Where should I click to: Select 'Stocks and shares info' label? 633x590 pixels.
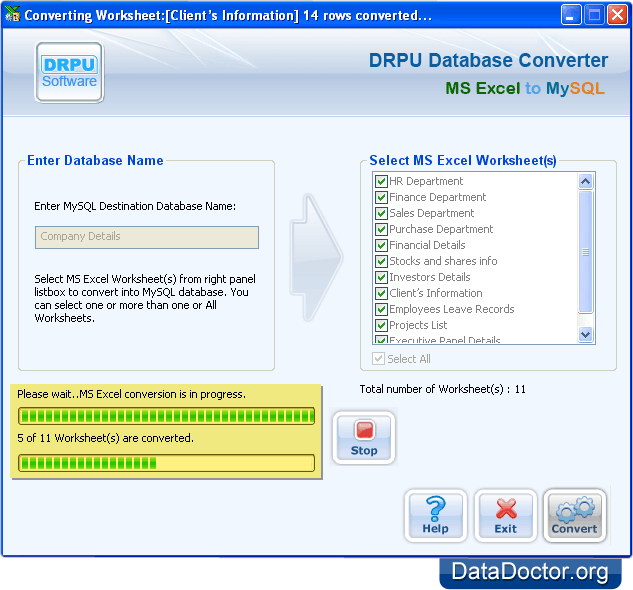[443, 261]
